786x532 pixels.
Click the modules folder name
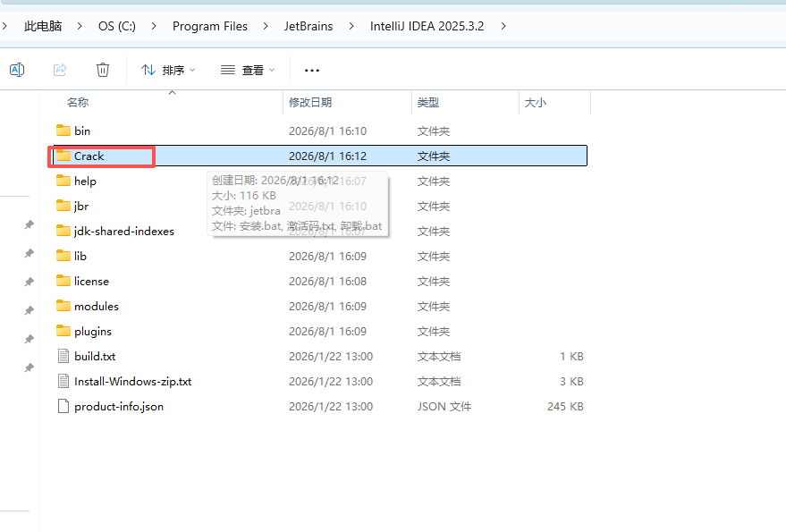click(97, 307)
